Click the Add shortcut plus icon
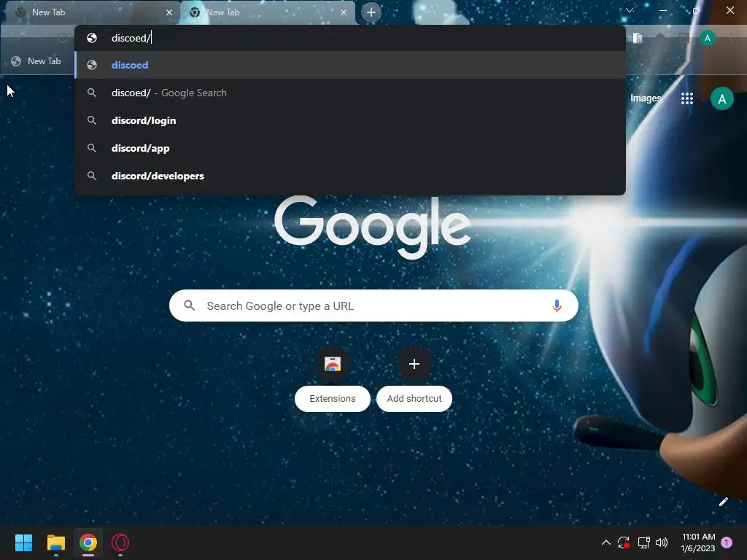The width and height of the screenshot is (747, 560). click(x=414, y=364)
